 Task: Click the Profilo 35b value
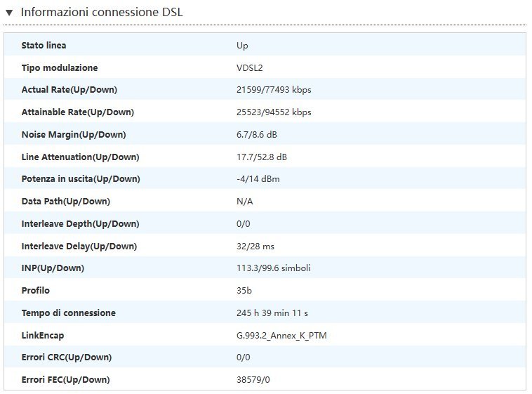[x=244, y=291]
